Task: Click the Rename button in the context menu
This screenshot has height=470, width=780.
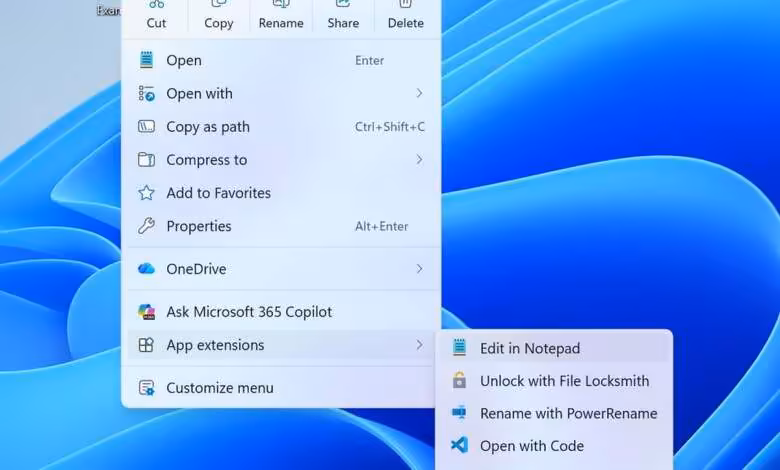Action: (x=281, y=16)
